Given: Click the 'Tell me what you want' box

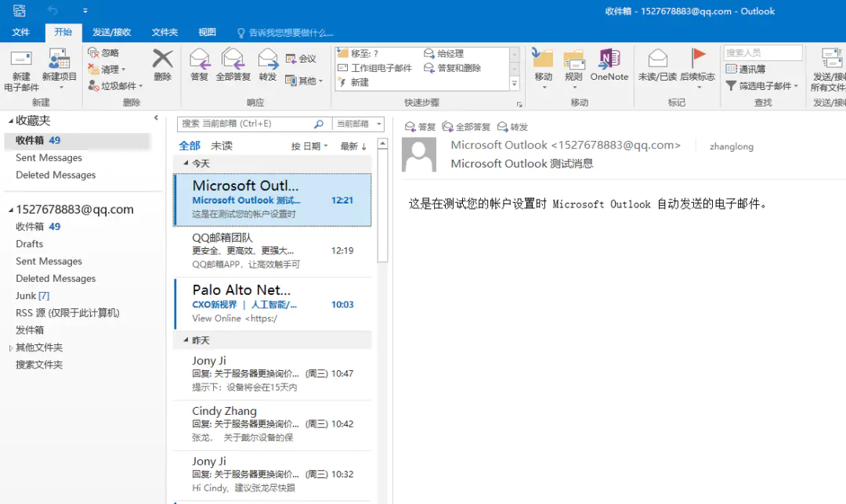Looking at the screenshot, I should (x=285, y=33).
